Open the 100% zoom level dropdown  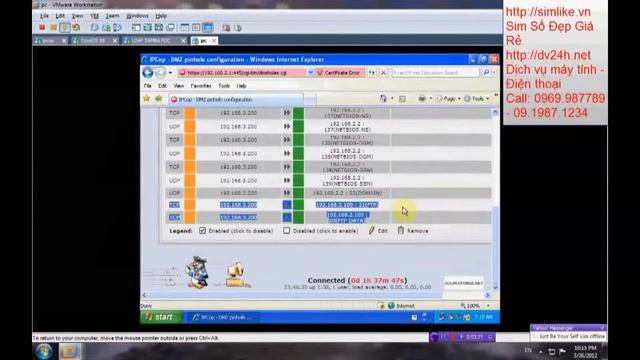pos(488,306)
